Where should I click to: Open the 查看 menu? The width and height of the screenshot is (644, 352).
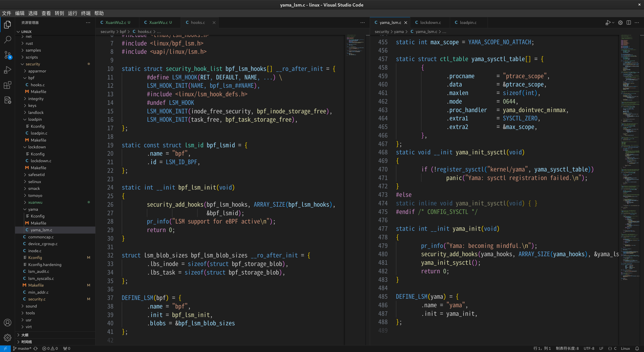[46, 13]
